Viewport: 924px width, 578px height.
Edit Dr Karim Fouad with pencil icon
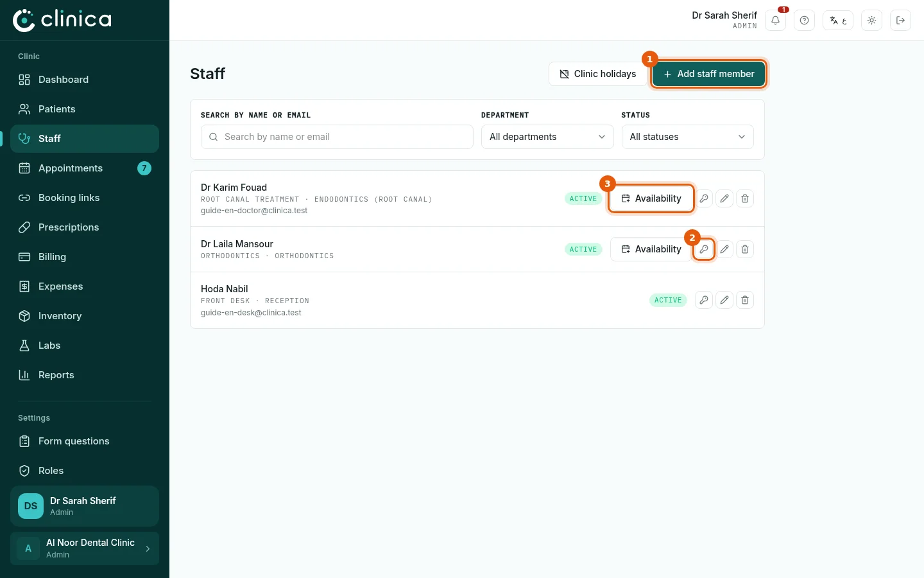(724, 198)
